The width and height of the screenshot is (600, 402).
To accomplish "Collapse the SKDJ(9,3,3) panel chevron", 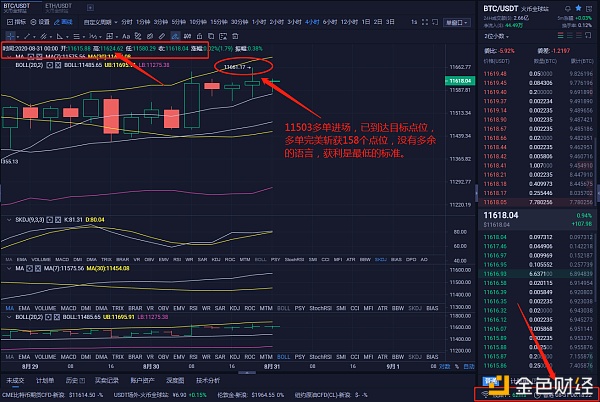I will [x=9, y=220].
